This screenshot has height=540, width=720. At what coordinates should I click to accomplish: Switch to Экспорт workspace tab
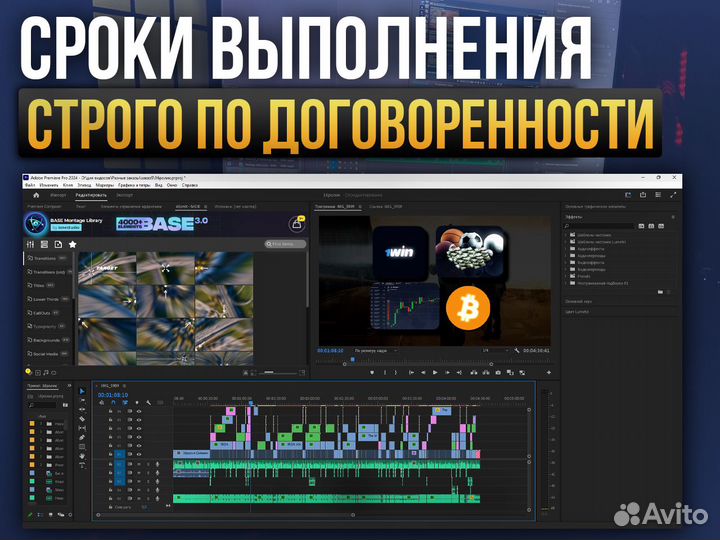tap(124, 195)
